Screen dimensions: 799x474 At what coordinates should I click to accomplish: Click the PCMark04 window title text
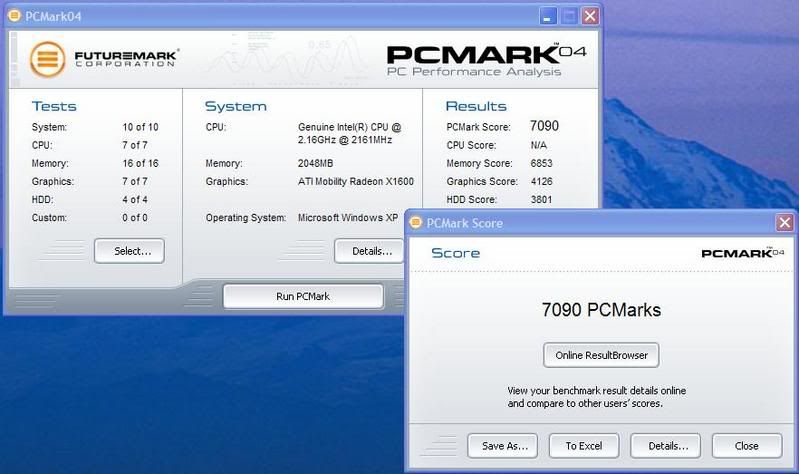coord(53,16)
